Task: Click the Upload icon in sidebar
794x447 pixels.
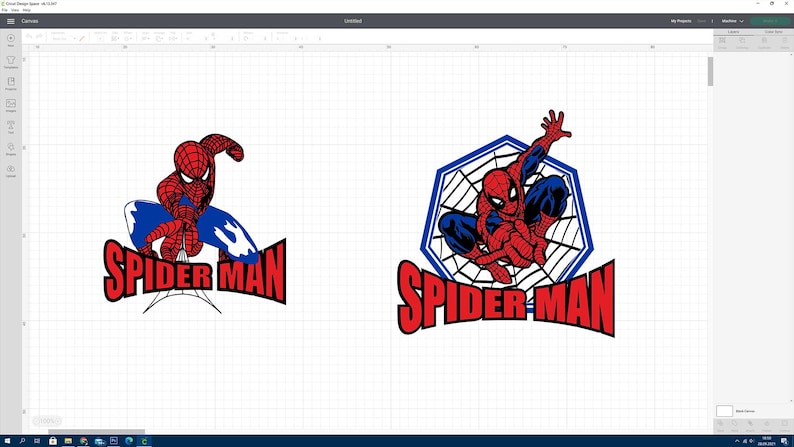Action: point(11,171)
